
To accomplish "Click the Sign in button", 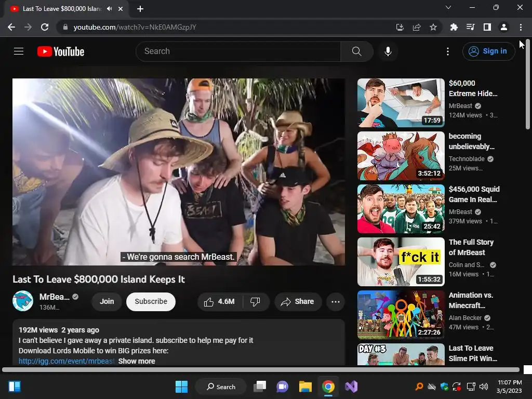I will (x=488, y=51).
